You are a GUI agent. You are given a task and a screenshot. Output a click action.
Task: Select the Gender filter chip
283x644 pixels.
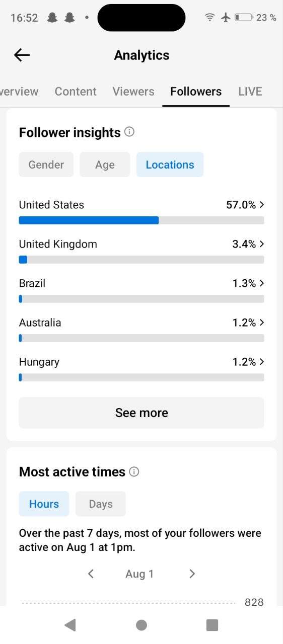pos(46,165)
